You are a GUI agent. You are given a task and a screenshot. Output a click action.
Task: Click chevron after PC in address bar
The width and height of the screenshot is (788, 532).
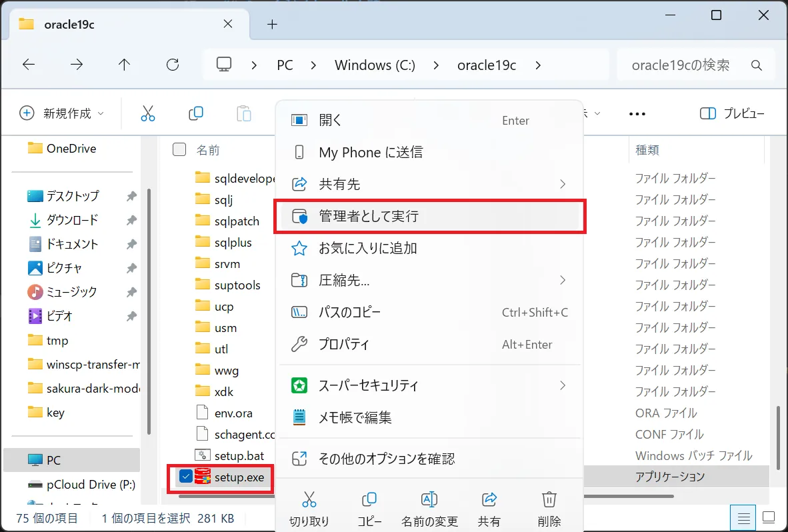313,65
